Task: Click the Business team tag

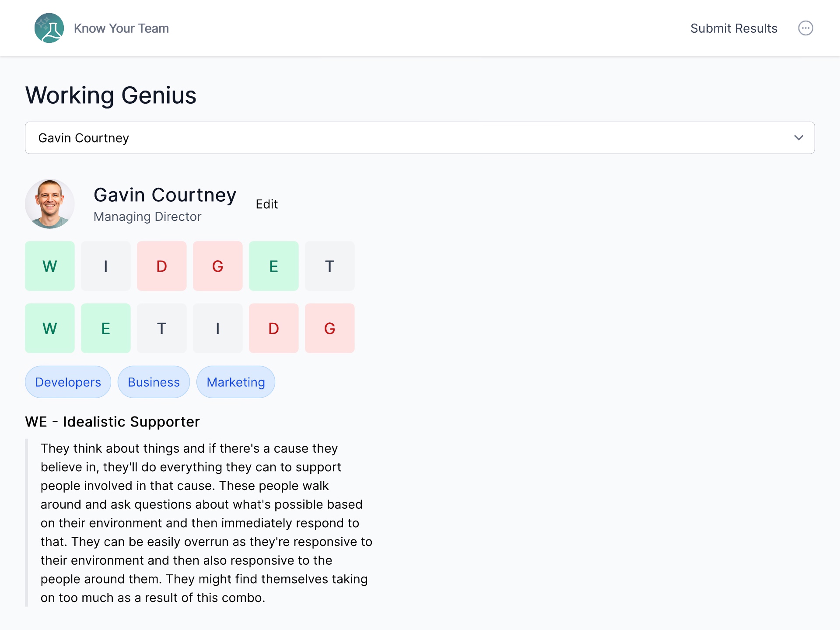Action: (x=154, y=382)
